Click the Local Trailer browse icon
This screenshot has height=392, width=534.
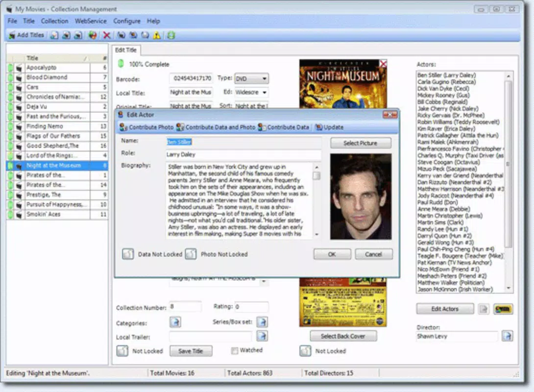coord(262,336)
